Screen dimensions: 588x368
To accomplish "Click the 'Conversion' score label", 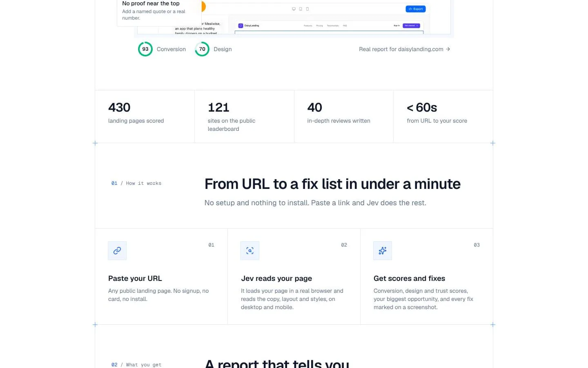I will 171,49.
